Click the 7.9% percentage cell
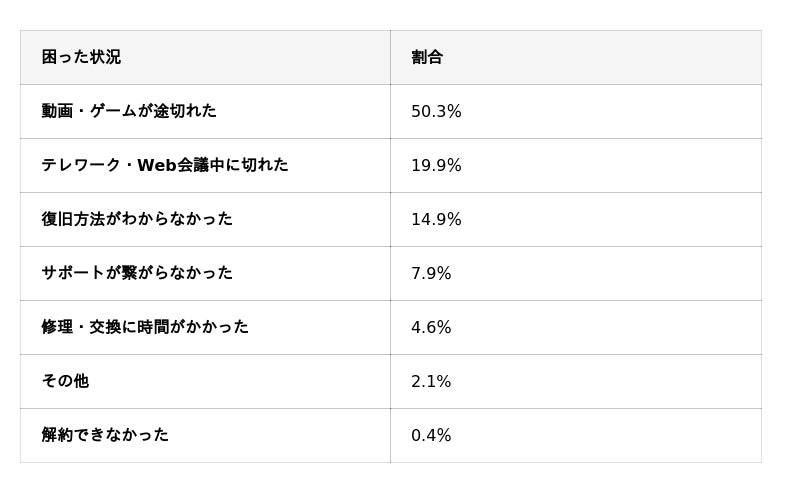 (x=431, y=274)
